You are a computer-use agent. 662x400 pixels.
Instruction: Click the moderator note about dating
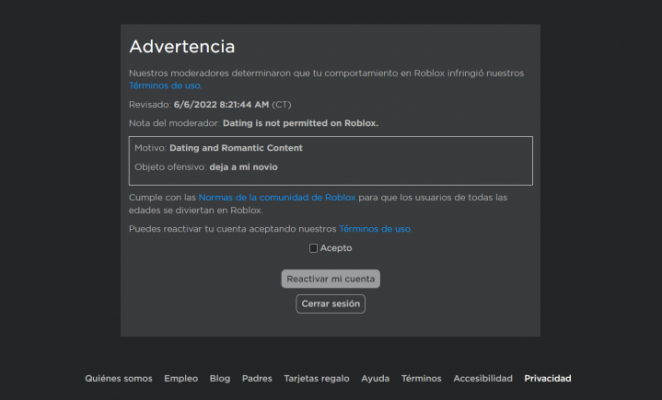(300, 123)
